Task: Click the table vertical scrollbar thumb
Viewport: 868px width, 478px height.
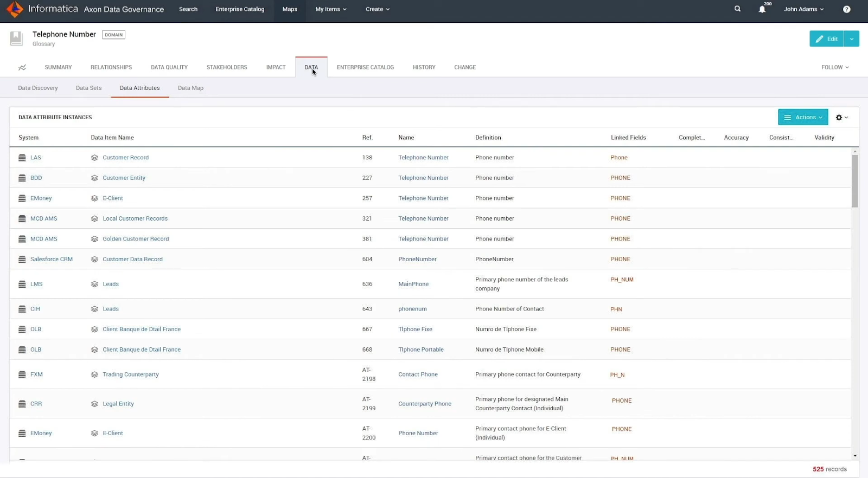Action: pos(855,181)
